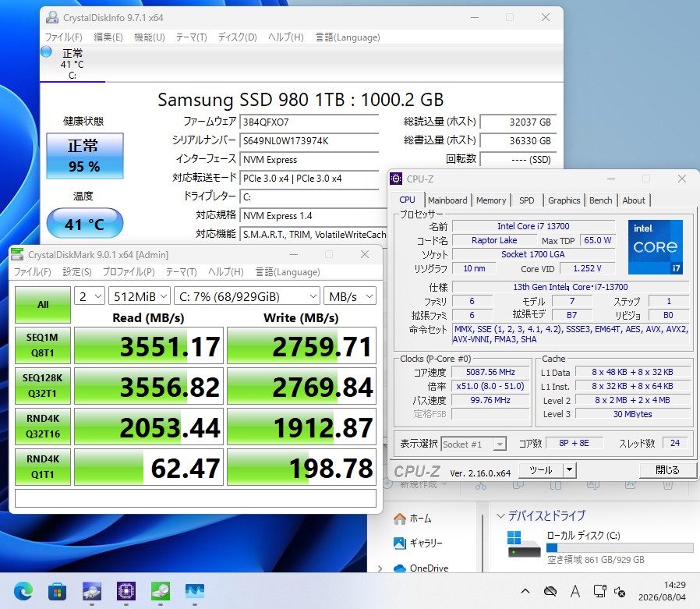This screenshot has height=609, width=700.
Task: Click the CPU-Z tools button
Action: click(x=541, y=469)
